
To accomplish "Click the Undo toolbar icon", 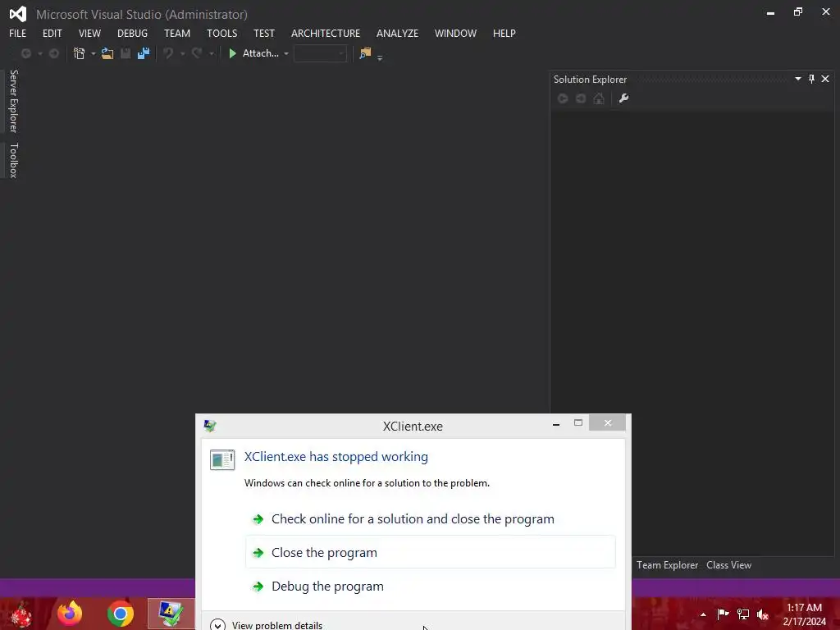I will 168,53.
